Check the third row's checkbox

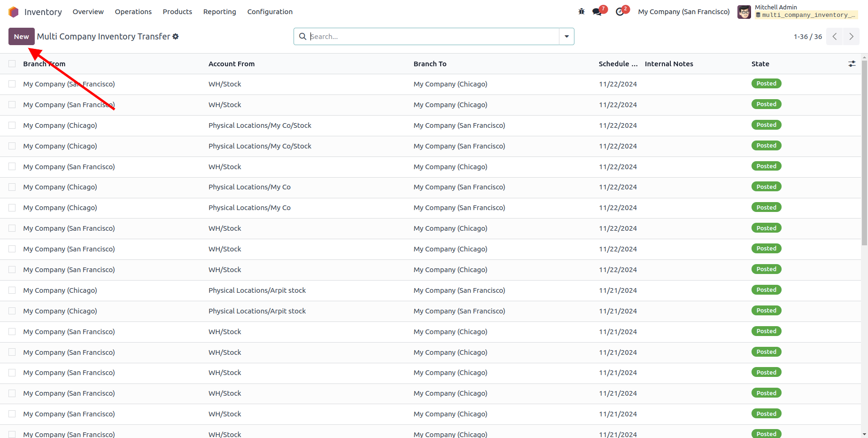[x=12, y=125]
